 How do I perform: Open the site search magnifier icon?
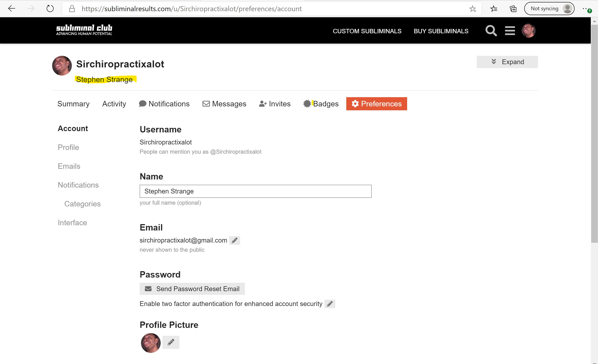click(x=491, y=31)
